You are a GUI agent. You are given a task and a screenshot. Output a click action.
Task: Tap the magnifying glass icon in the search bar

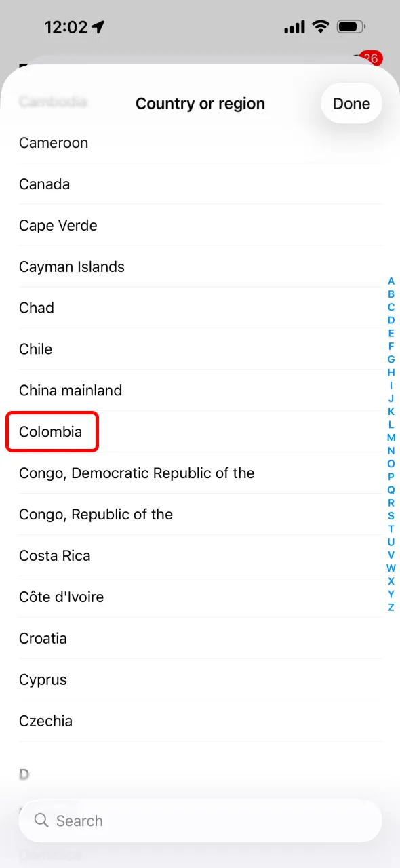coord(41,821)
